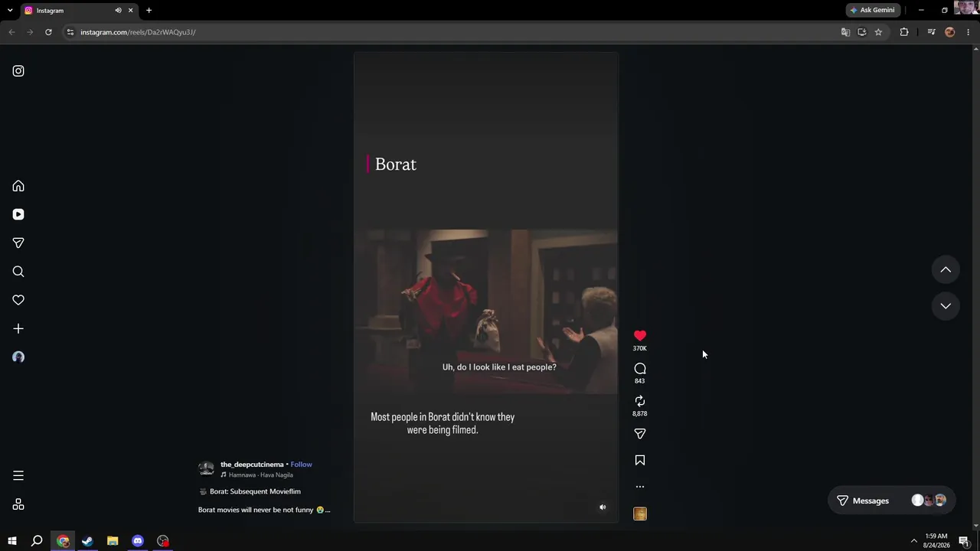Go to previous reel with up chevron
Image resolution: width=980 pixels, height=551 pixels.
946,269
